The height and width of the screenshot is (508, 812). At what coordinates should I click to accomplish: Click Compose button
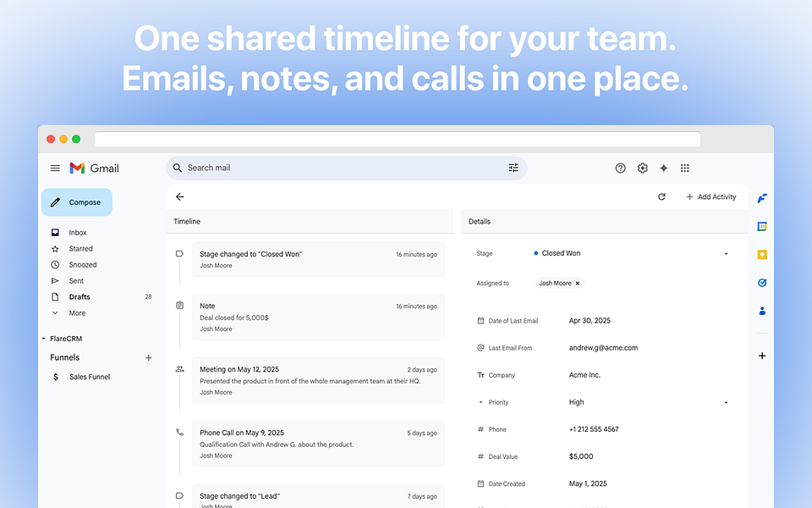pyautogui.click(x=77, y=202)
